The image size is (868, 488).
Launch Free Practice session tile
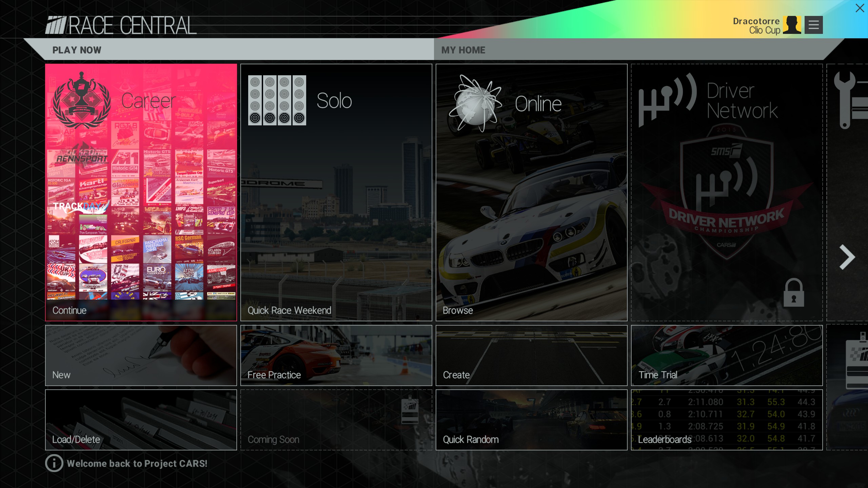[x=336, y=355]
